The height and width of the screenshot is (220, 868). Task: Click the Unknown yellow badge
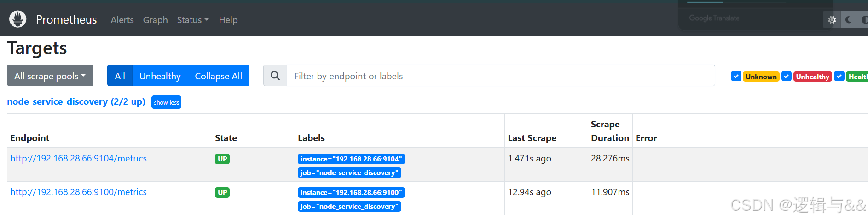(761, 77)
